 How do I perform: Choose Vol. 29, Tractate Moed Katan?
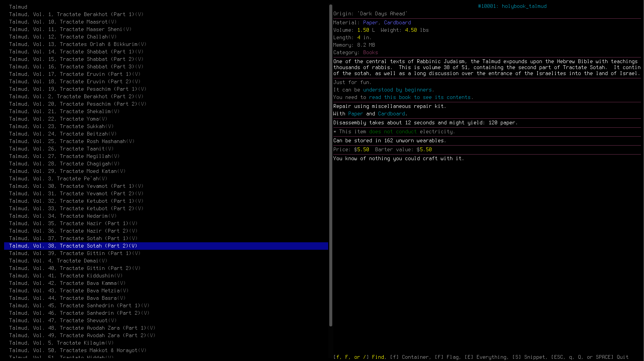[x=67, y=171]
